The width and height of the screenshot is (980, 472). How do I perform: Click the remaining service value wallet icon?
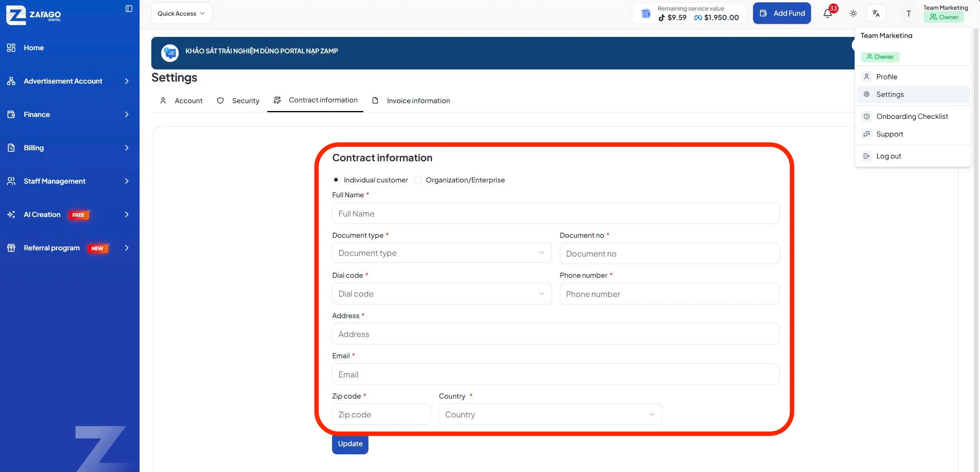point(646,13)
